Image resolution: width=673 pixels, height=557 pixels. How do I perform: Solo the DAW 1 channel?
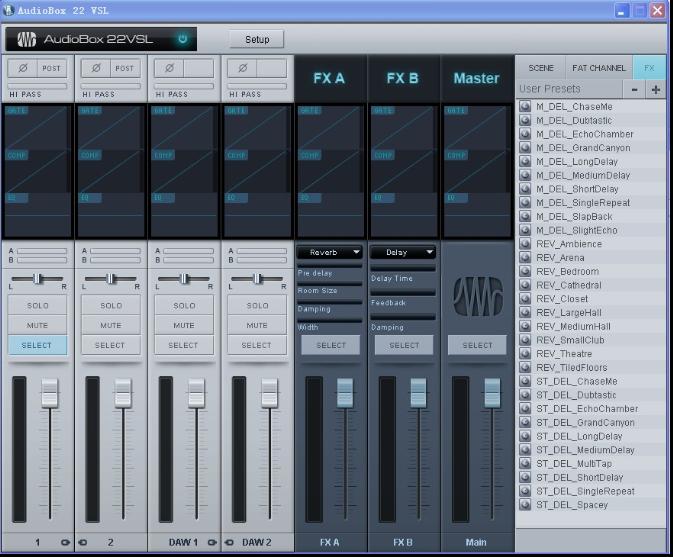click(184, 306)
